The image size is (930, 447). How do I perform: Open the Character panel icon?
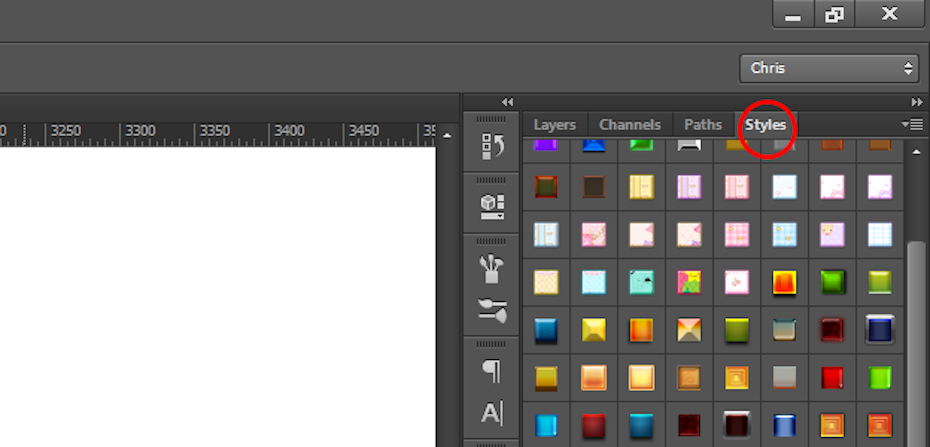493,413
